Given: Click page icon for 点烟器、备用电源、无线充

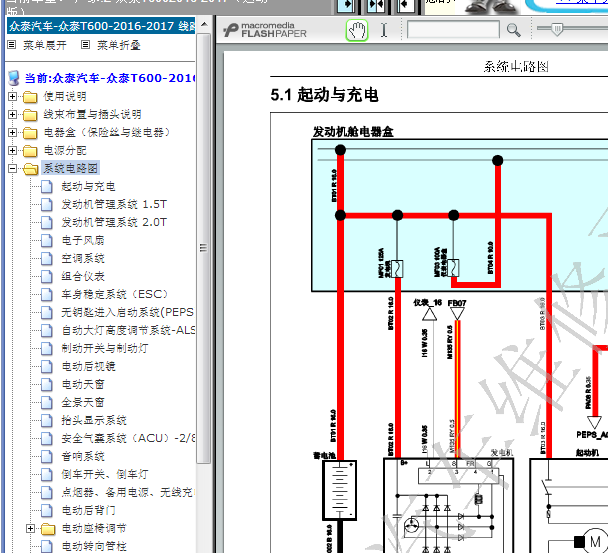Looking at the screenshot, I should (x=47, y=493).
